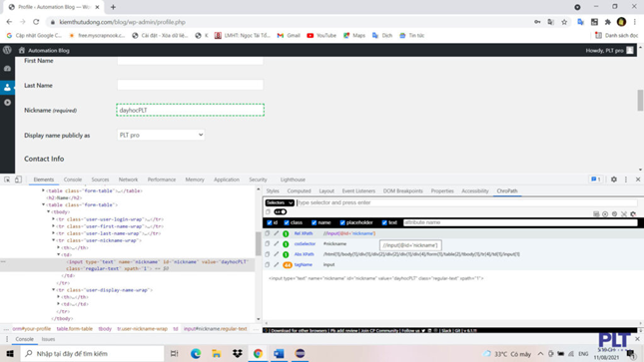Viewport: 644px width, 362px height.
Task: Click tr.user-nickname-wrap in the breadcrumb
Action: [142, 329]
